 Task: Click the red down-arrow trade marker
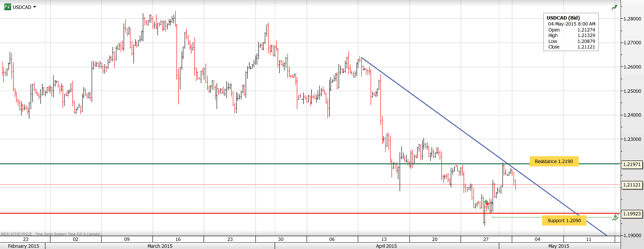487,205
